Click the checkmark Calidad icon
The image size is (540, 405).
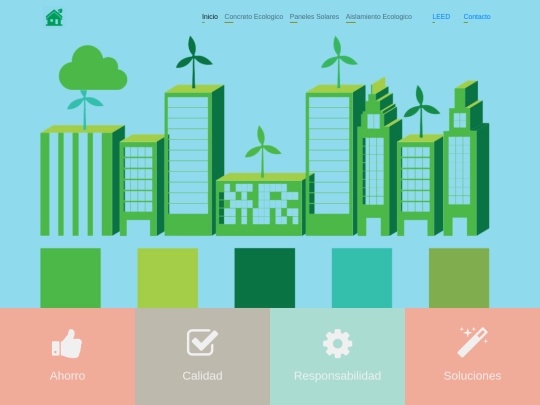(202, 342)
